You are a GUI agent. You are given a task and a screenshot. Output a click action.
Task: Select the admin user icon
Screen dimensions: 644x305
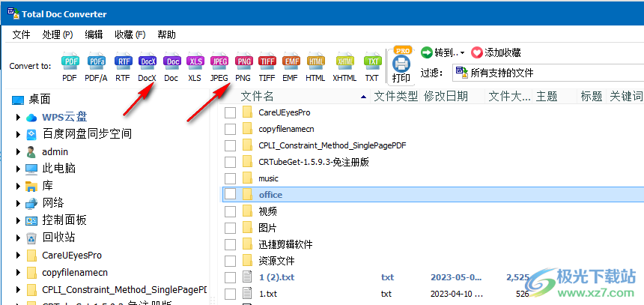31,151
